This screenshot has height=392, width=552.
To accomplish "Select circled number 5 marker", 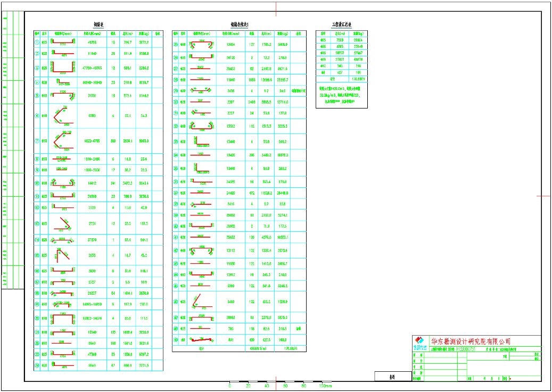I will (x=37, y=95).
